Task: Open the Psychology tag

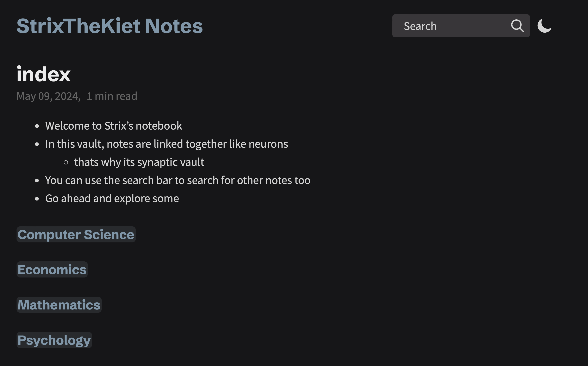Action: [x=54, y=340]
